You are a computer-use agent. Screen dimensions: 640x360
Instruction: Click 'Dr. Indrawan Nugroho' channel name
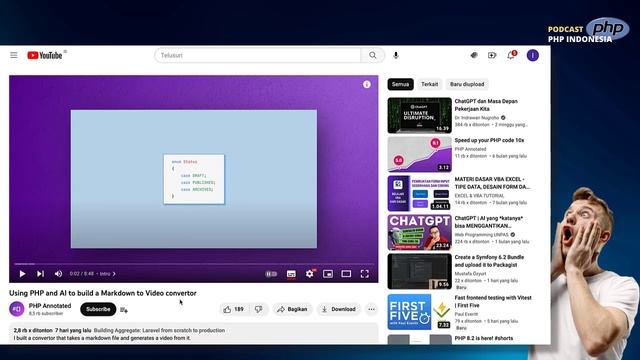(477, 118)
